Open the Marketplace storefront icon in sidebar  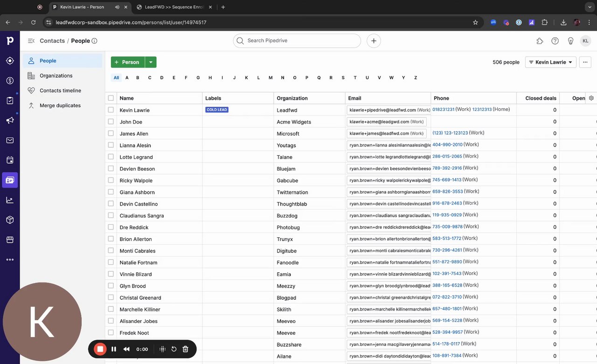pos(10,240)
